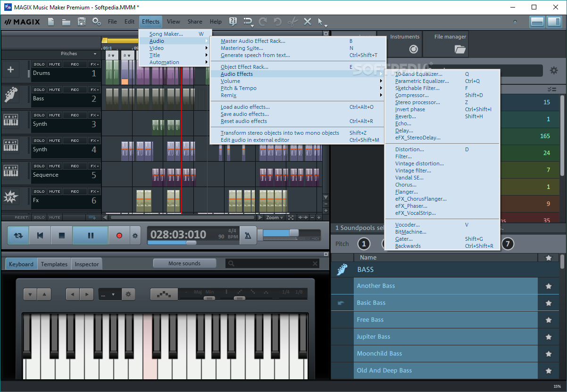The image size is (567, 392).
Task: Choose 10-Band Equalizer effect
Action: pos(442,74)
